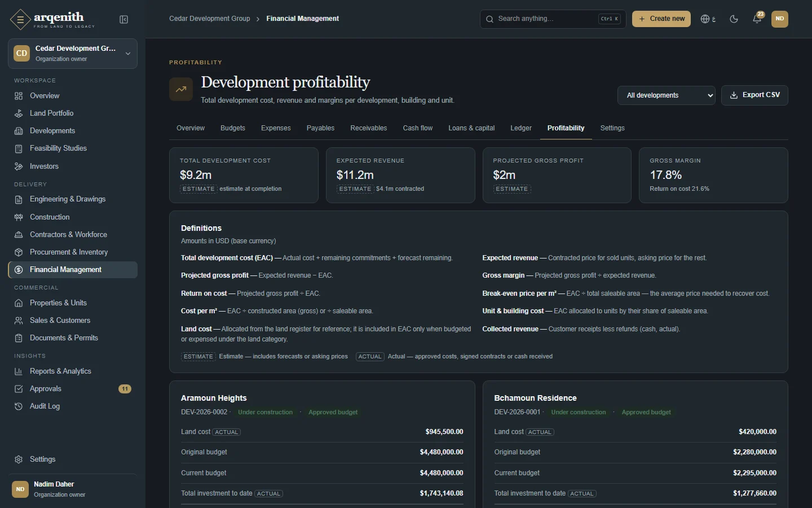Open Documents & Permits icon
Image resolution: width=812 pixels, height=508 pixels.
pyautogui.click(x=19, y=338)
